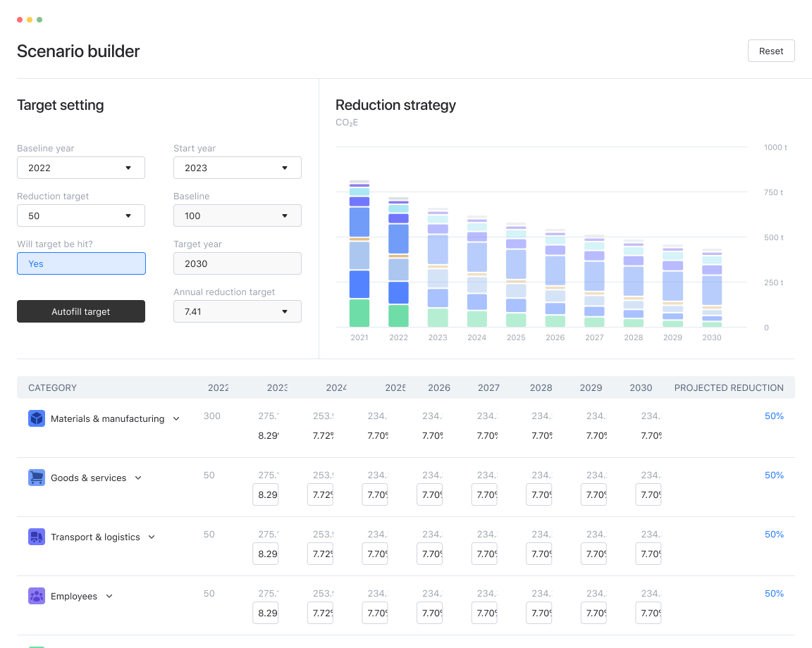
Task: Click the highlighted target-hit status indicator
Action: [x=81, y=263]
